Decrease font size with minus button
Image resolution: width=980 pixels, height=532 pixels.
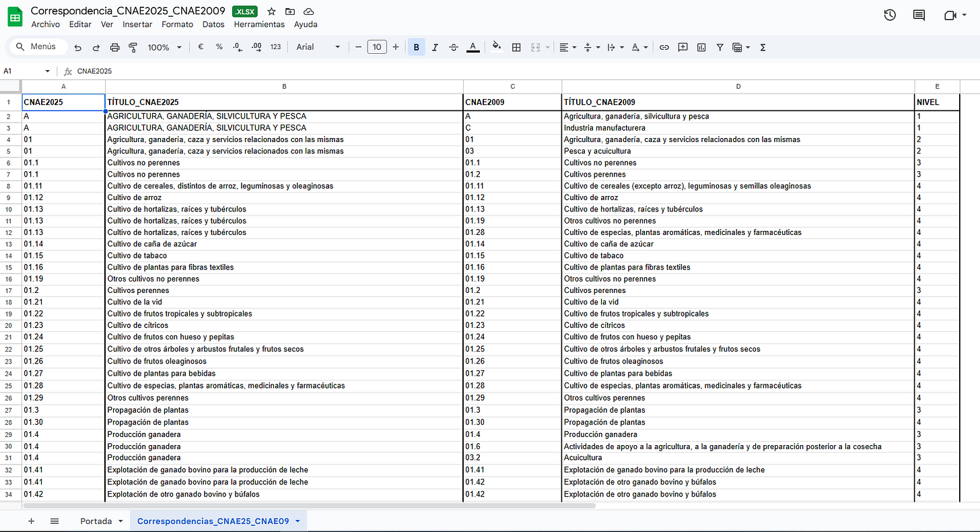tap(359, 47)
